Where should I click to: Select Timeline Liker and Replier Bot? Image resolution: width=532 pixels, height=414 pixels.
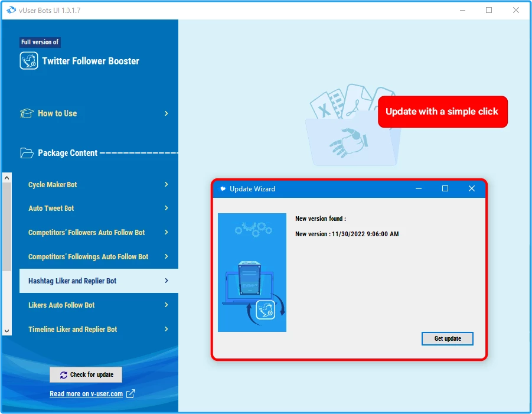(99, 329)
